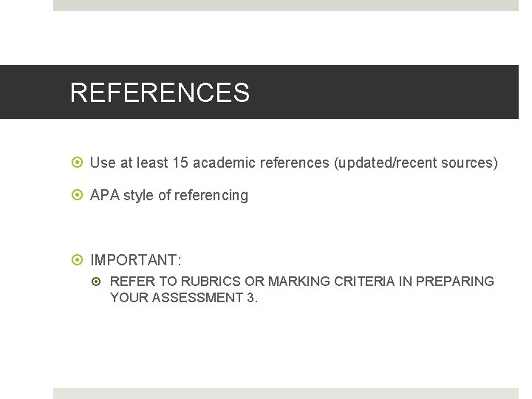Screen dimensions: 532x399
Task: Click the word 'referencing' in second bullet
Action: [211, 196]
